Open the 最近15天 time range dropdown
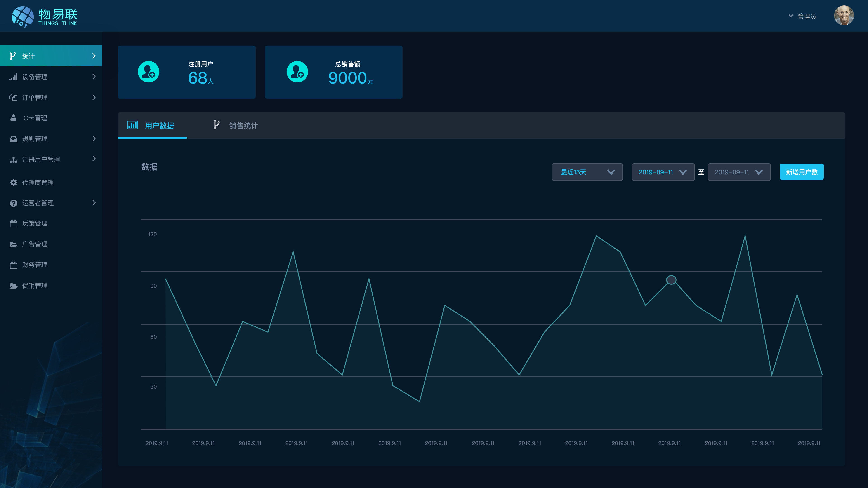Screen dimensions: 868x488 [587, 172]
